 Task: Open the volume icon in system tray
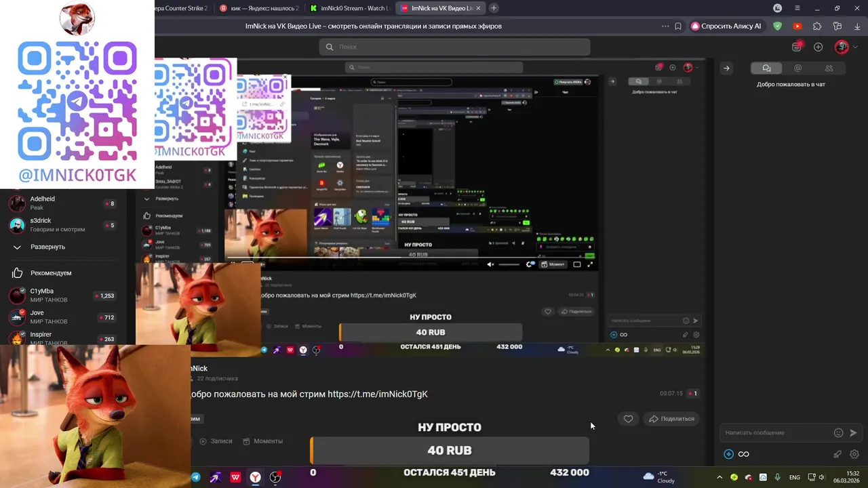822,477
